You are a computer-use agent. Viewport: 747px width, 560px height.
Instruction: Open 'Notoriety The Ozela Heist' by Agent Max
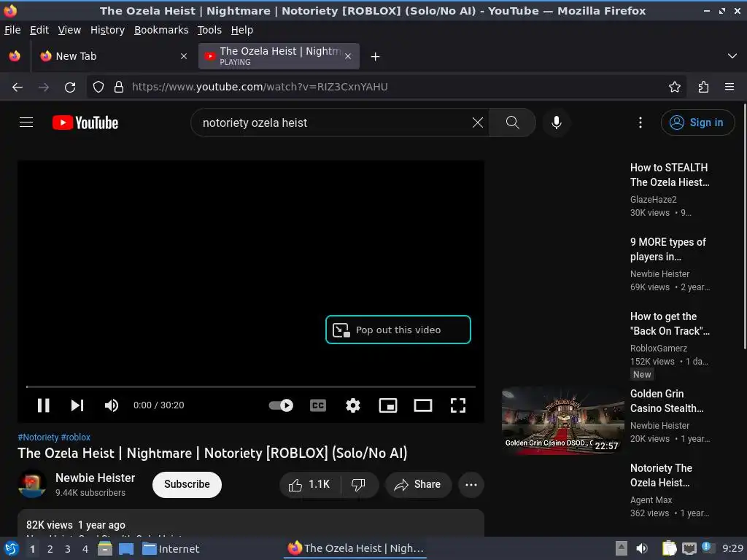tap(661, 475)
